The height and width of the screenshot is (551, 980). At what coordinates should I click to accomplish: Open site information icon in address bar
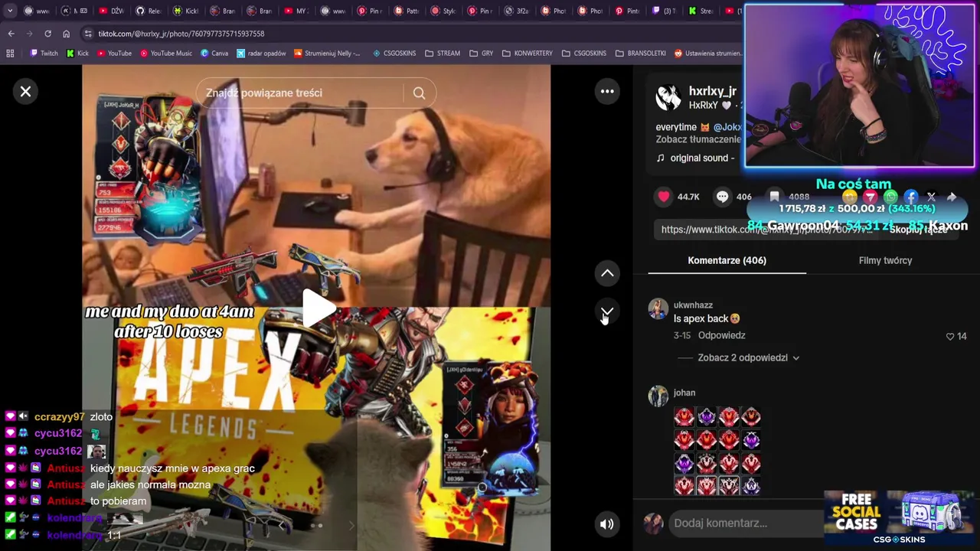pyautogui.click(x=88, y=34)
